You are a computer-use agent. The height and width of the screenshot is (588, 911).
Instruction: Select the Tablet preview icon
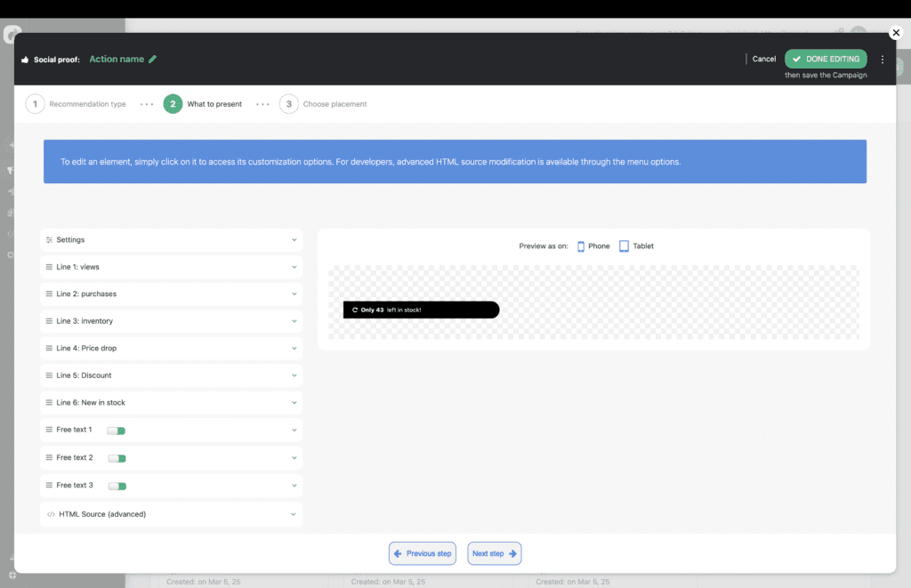coord(624,246)
